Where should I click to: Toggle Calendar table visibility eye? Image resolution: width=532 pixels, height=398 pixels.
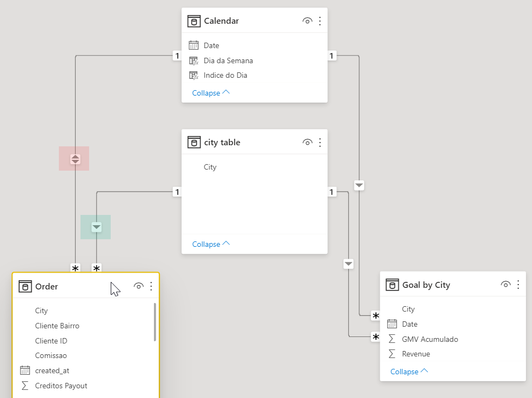pyautogui.click(x=307, y=21)
